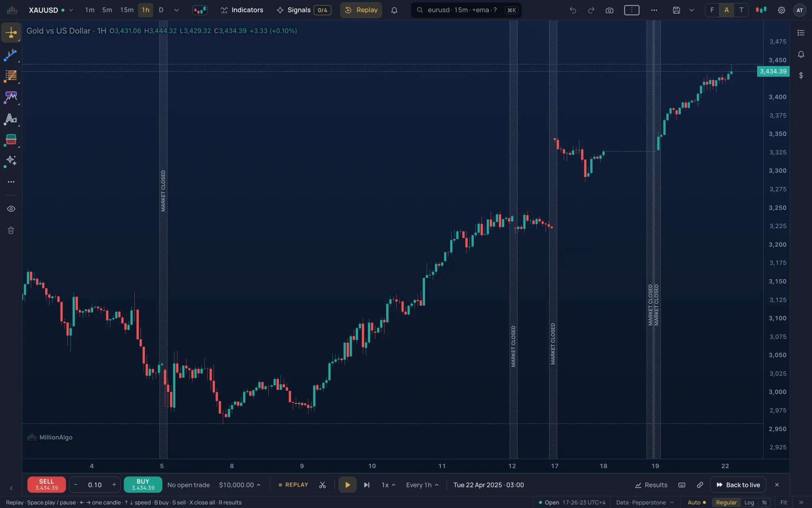Toggle the T mode button

coord(741,10)
